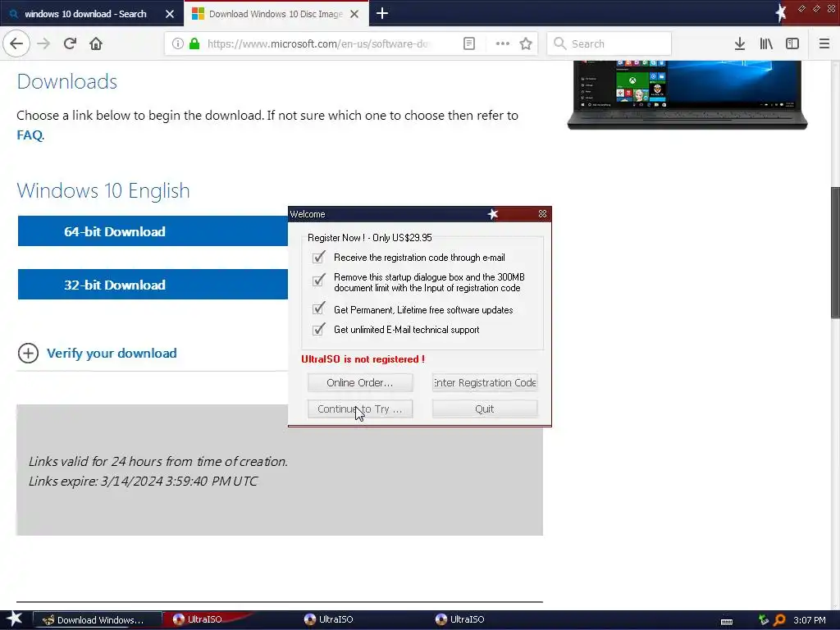Click the 'Links expire: 3/14/2024' text
The width and height of the screenshot is (840, 630).
pos(143,481)
